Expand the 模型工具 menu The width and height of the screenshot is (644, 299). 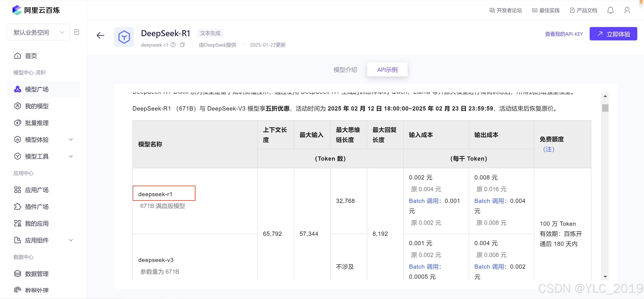pos(71,156)
